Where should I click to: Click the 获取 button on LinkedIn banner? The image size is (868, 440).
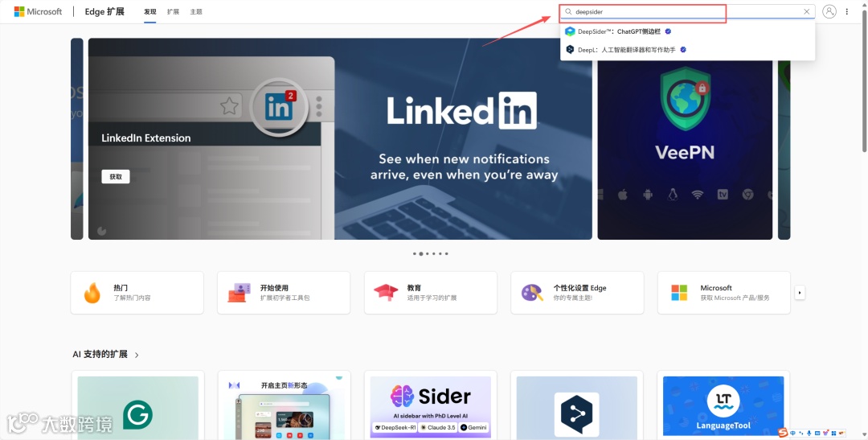116,177
